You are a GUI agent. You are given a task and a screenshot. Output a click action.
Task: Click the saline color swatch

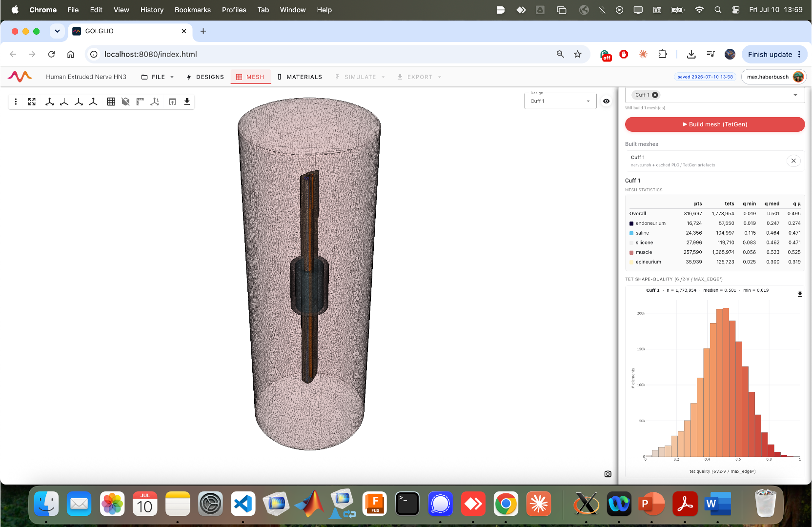click(x=631, y=233)
